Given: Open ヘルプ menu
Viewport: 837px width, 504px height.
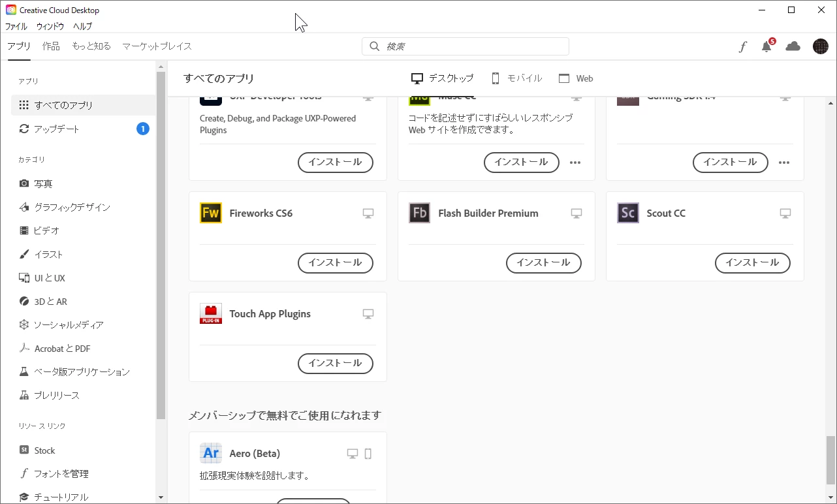Looking at the screenshot, I should coord(82,27).
